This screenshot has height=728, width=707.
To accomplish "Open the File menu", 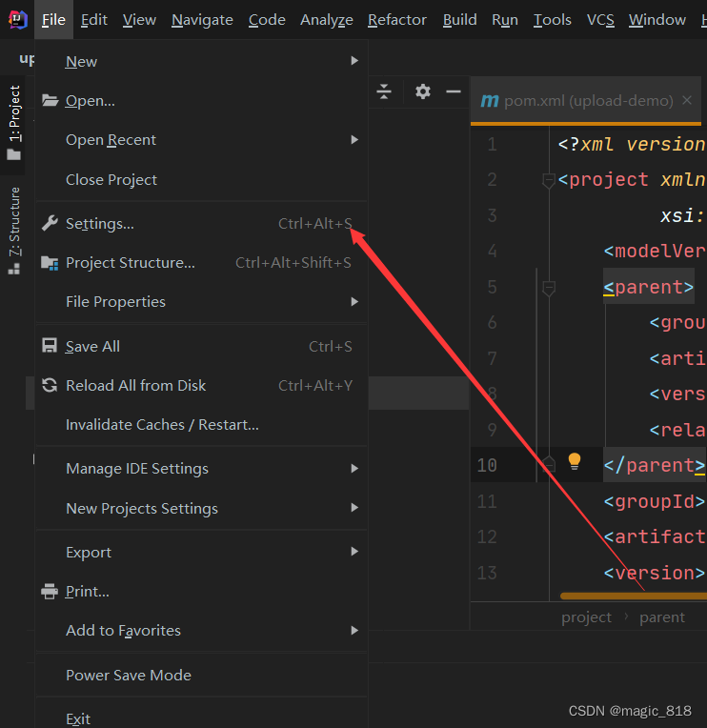I will pyautogui.click(x=53, y=19).
